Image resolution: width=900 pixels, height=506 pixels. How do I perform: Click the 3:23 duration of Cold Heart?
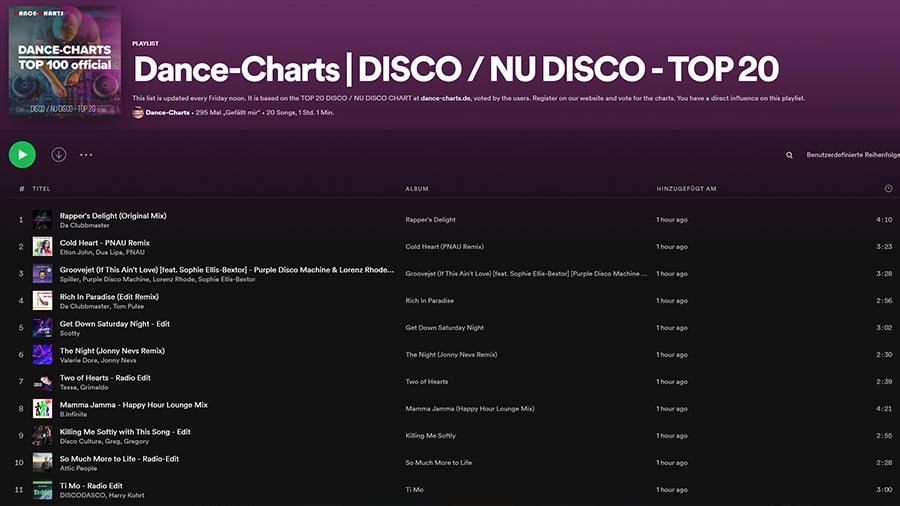pos(884,247)
